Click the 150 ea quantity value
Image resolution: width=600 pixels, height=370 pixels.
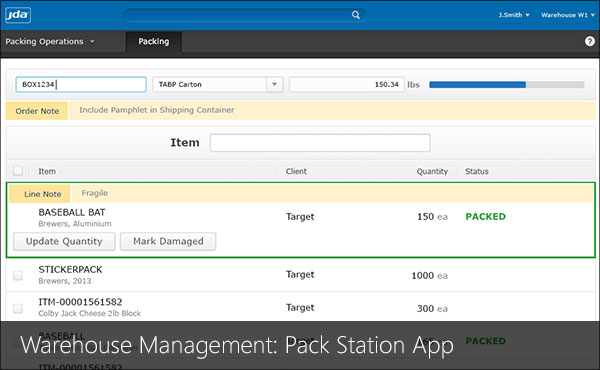point(432,217)
